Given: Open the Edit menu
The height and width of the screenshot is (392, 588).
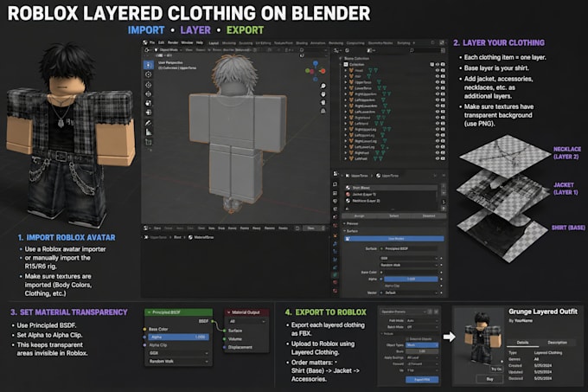Looking at the screenshot, I should pyautogui.click(x=161, y=42).
